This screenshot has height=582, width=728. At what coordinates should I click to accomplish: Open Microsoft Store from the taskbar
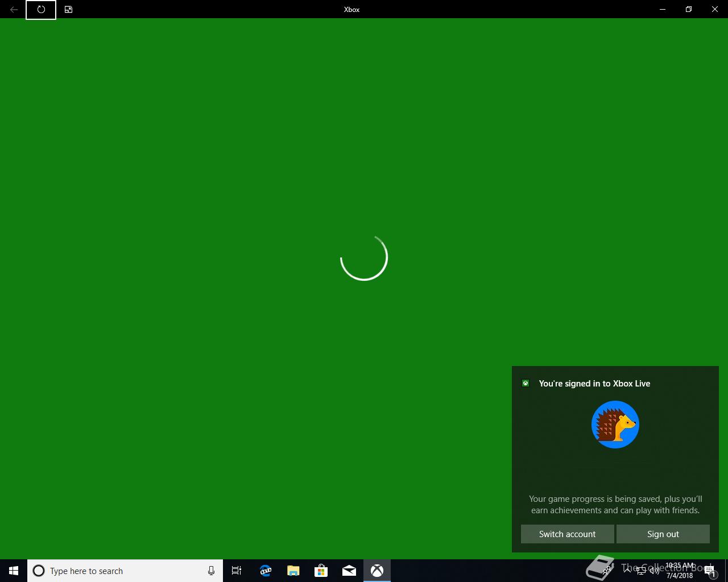[321, 571]
